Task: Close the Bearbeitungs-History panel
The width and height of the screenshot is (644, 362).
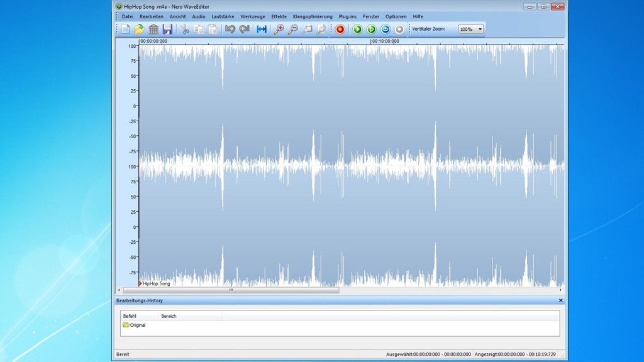Action: 560,300
